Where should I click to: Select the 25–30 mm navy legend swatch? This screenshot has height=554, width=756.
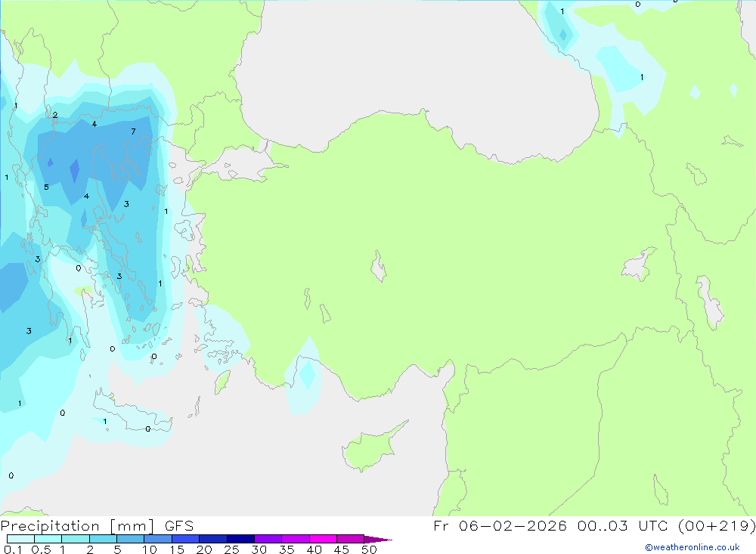240,539
